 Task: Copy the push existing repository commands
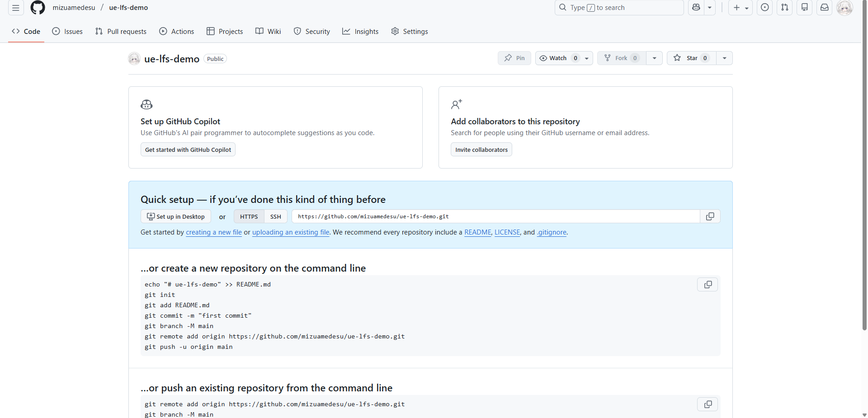click(x=708, y=404)
